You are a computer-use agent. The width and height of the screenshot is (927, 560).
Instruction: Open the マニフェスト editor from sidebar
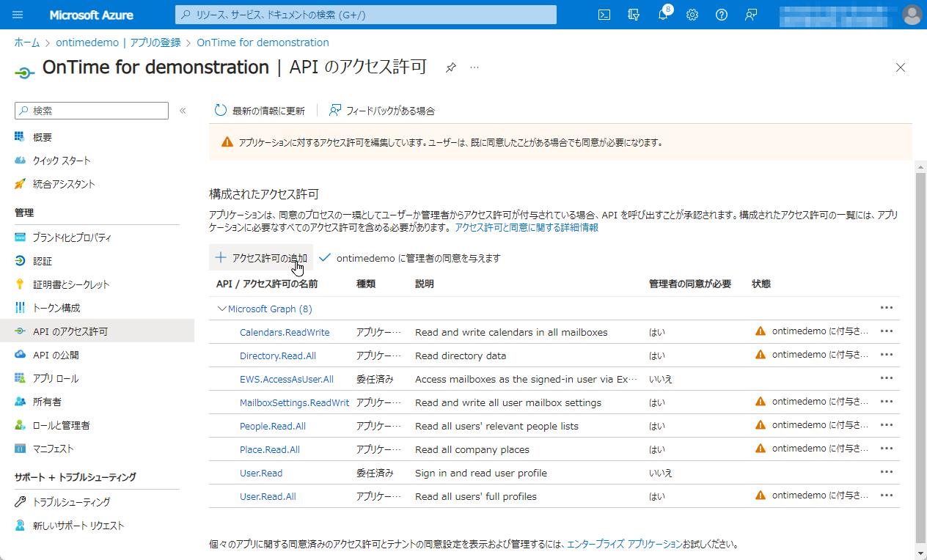(x=52, y=448)
